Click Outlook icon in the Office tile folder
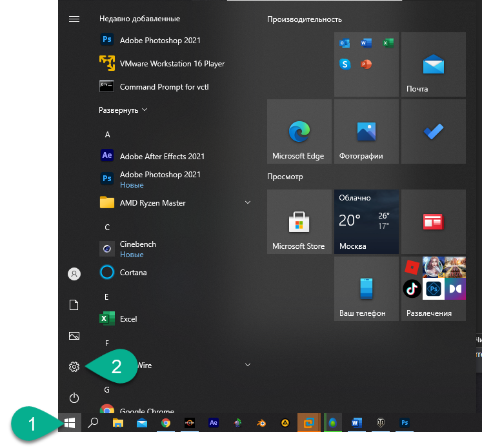Image resolution: width=482 pixels, height=448 pixels. 345,43
